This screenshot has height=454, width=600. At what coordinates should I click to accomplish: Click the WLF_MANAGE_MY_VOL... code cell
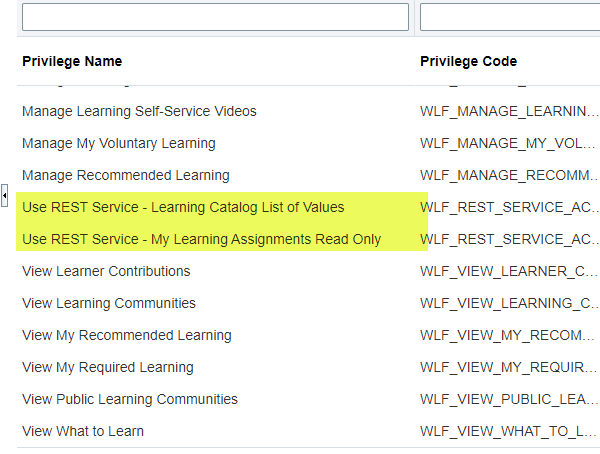[x=508, y=144]
